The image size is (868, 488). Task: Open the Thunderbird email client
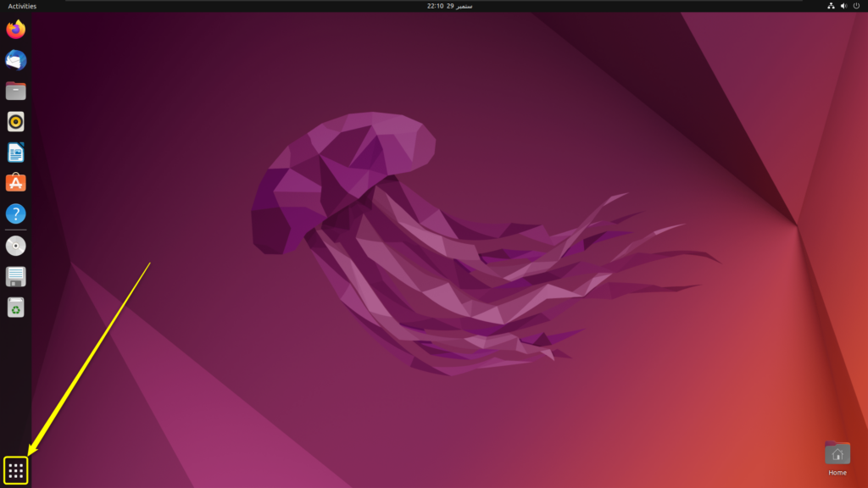[x=15, y=59]
